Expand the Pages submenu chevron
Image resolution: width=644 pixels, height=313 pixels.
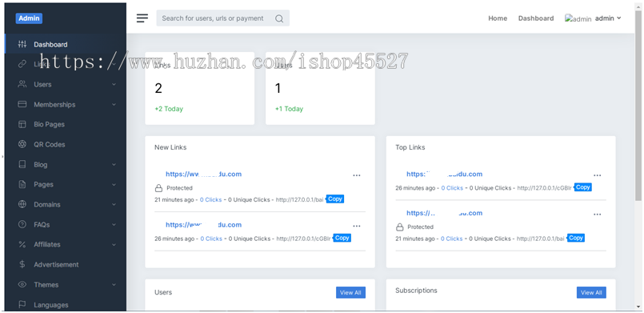point(114,184)
